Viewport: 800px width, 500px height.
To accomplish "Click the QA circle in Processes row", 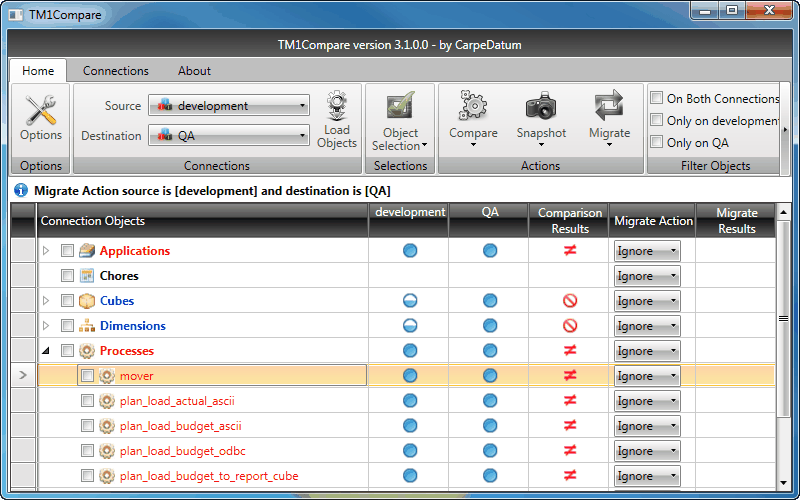I will click(490, 351).
